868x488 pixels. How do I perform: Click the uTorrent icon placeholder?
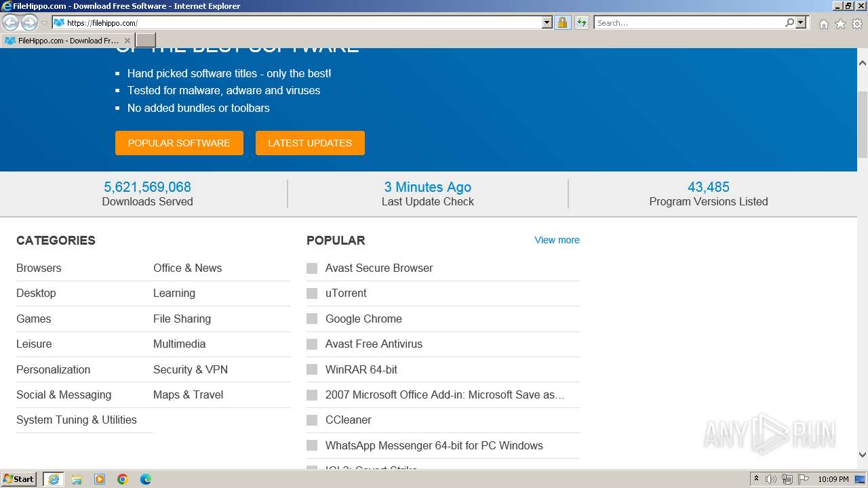pos(312,293)
